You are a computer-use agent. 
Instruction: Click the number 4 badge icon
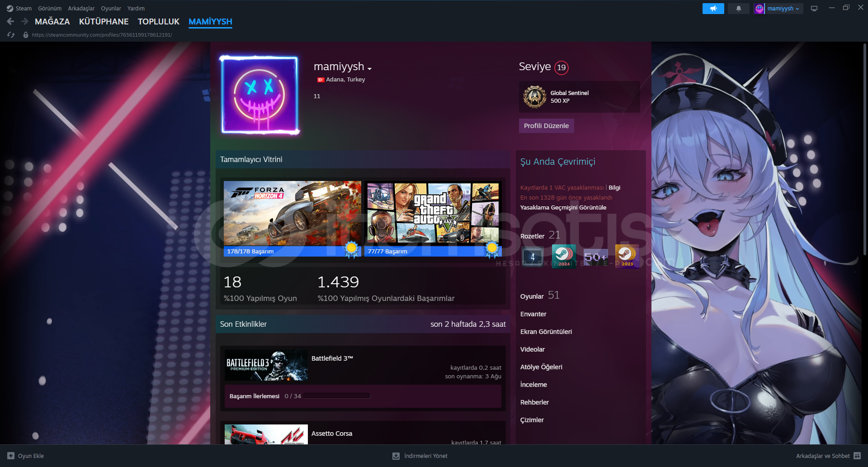533,257
